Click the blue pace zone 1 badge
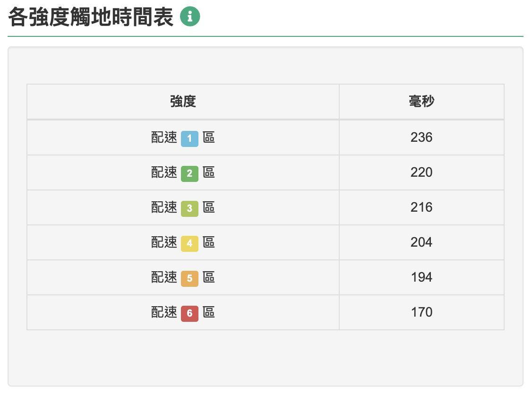The image size is (532, 396). click(x=189, y=138)
